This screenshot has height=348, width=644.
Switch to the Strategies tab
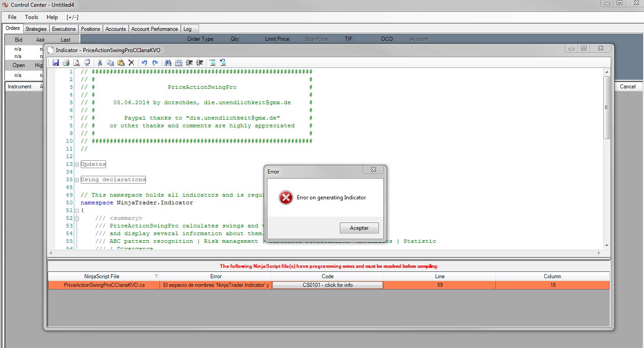[36, 29]
